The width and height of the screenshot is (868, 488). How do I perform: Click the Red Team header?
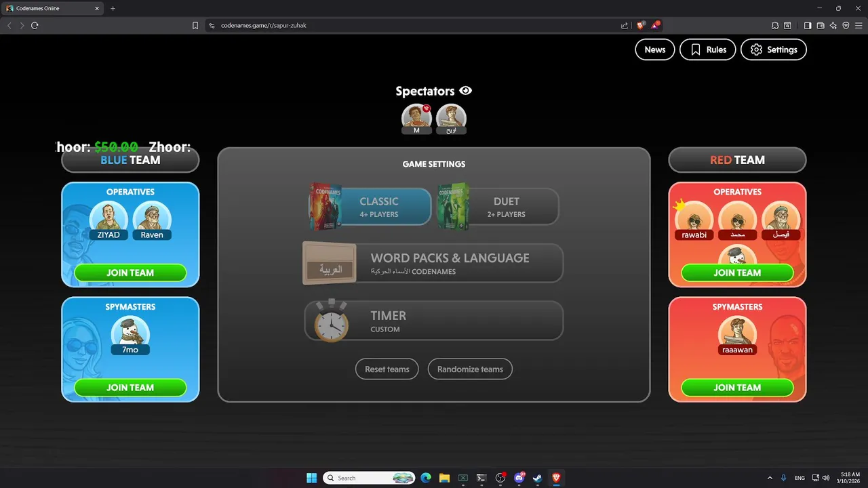(737, 160)
